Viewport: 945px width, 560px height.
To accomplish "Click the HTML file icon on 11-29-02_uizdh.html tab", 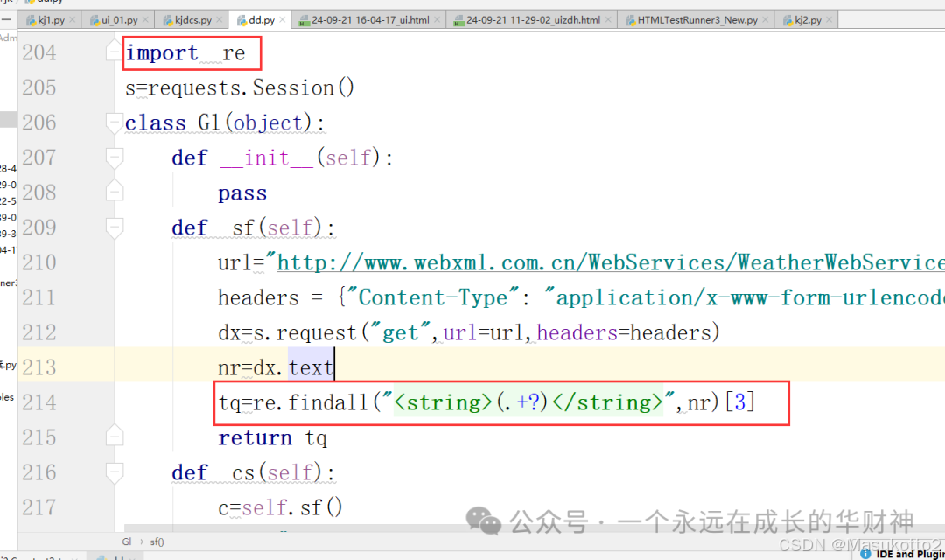I will coord(459,20).
